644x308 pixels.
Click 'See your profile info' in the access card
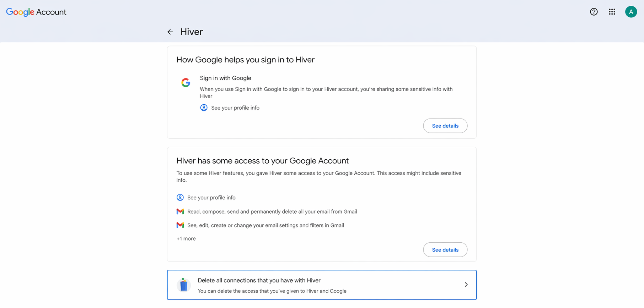click(211, 198)
